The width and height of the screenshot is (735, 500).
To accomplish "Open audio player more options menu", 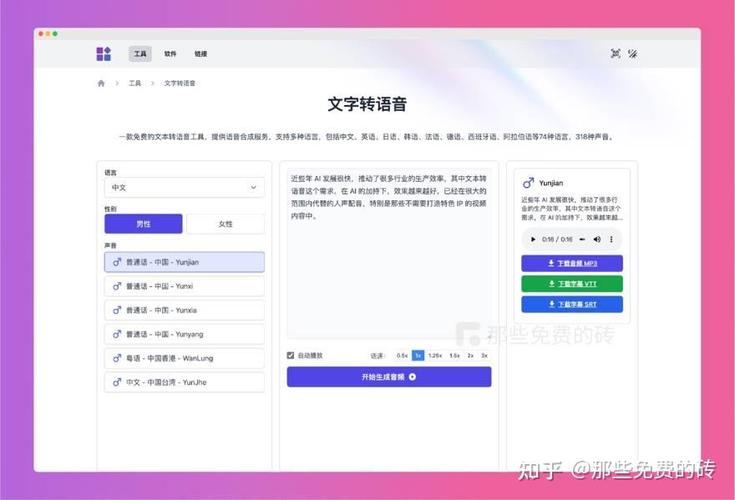I will (611, 239).
